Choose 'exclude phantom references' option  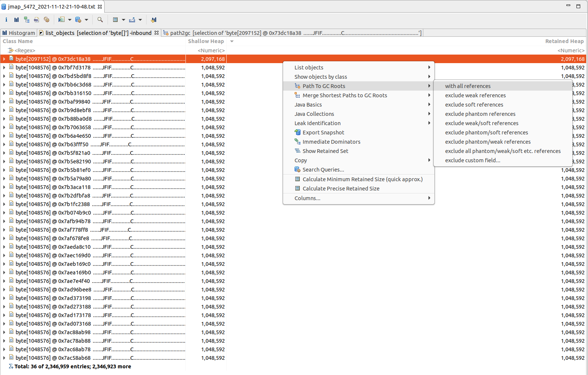click(x=503, y=114)
